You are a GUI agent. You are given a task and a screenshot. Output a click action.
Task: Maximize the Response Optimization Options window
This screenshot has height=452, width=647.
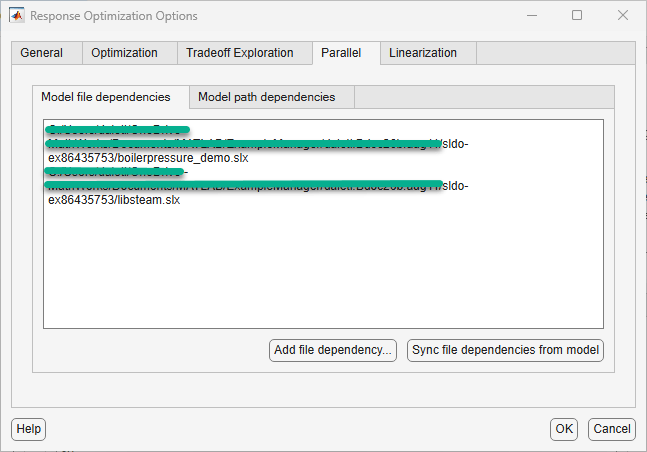tap(577, 16)
